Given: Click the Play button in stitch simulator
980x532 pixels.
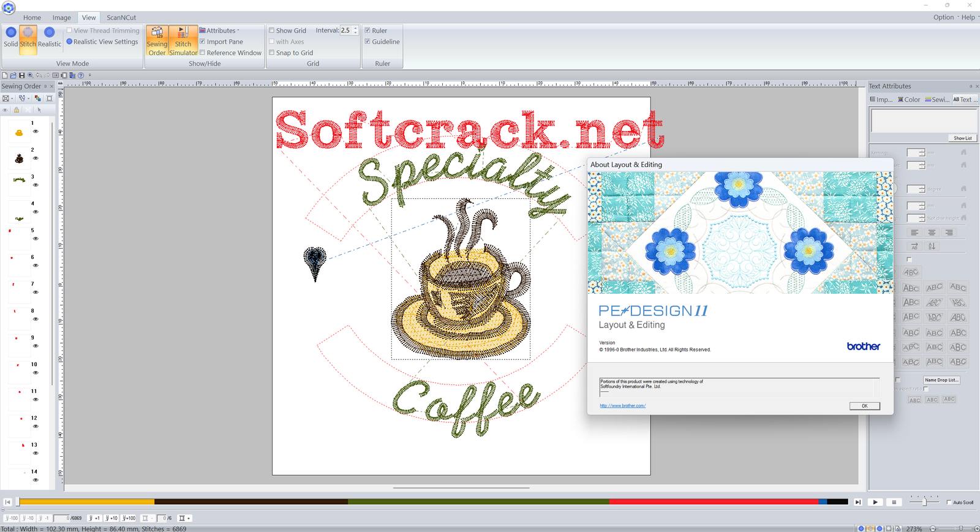Looking at the screenshot, I should pos(875,502).
